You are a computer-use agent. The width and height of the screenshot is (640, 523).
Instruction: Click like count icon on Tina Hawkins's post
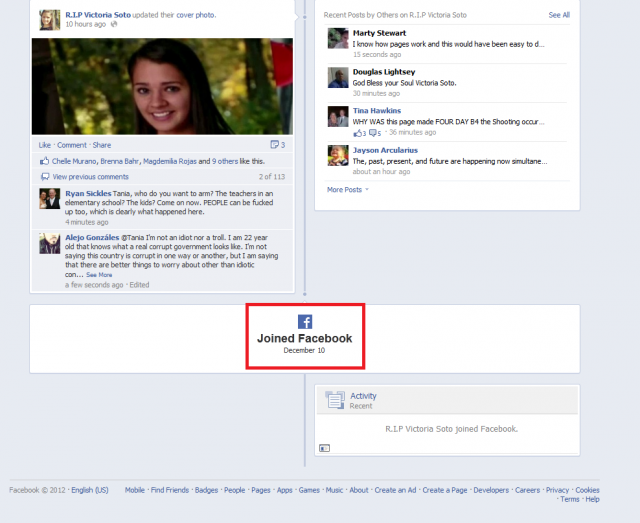[360, 133]
